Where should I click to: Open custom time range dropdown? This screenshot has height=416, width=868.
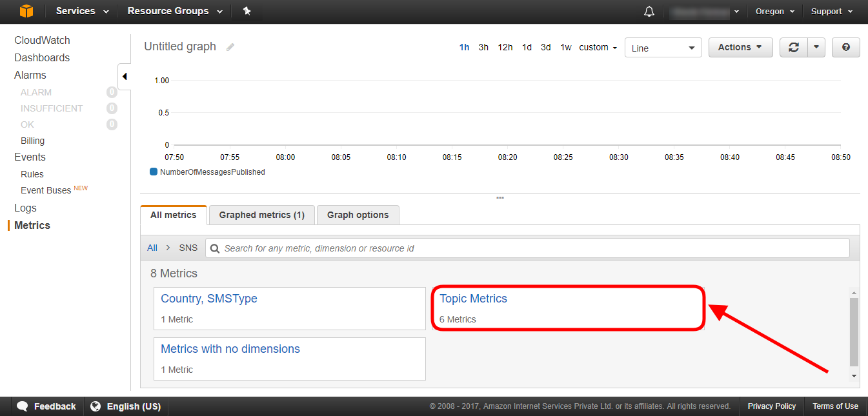point(598,47)
